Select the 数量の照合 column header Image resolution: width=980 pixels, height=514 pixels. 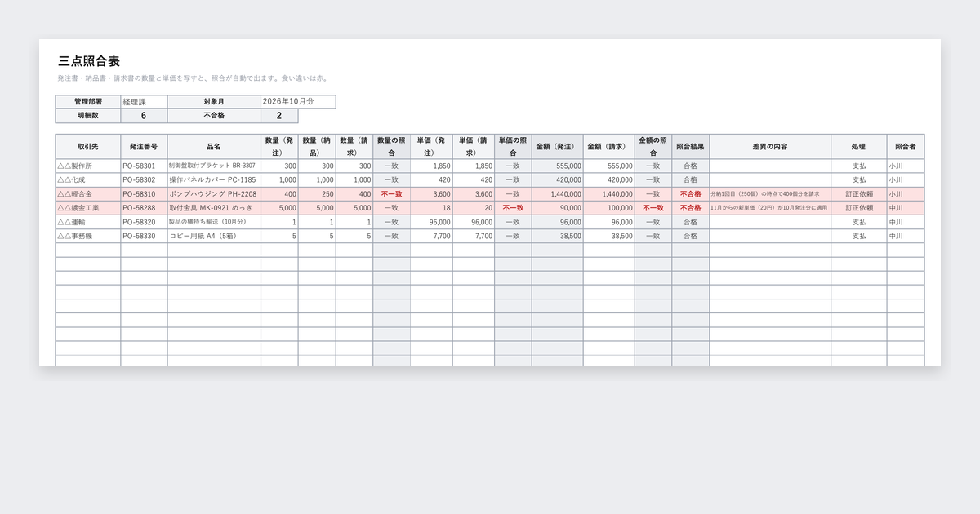391,147
